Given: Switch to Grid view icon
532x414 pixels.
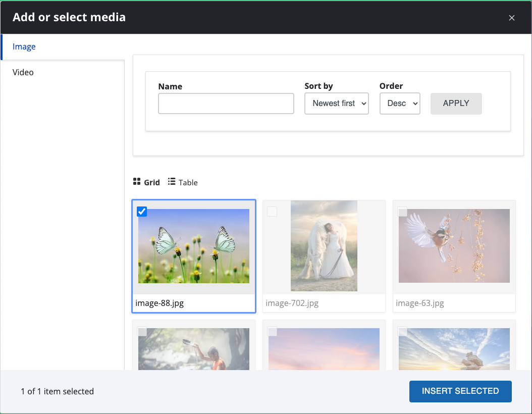Looking at the screenshot, I should [137, 182].
